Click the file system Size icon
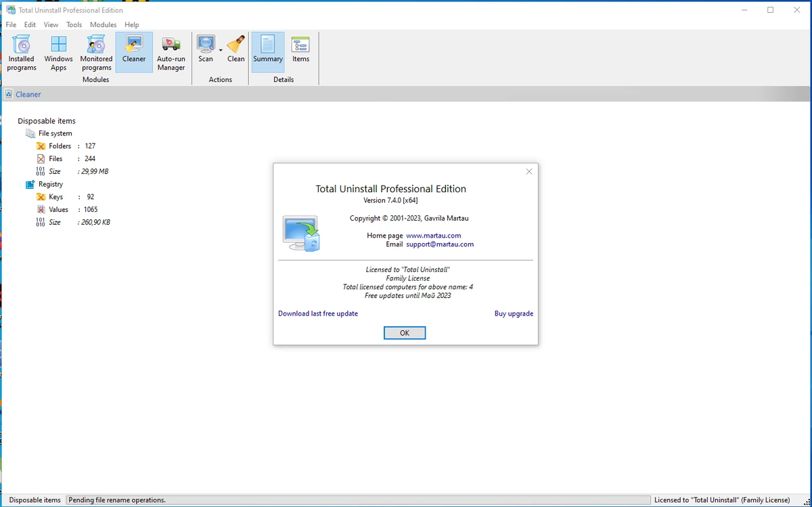This screenshot has width=812, height=507. coord(41,171)
